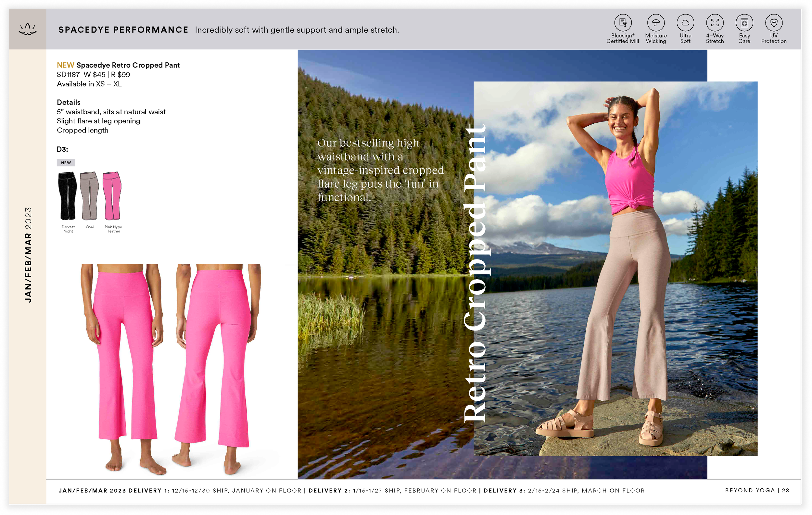Select the Pink Hype Heather pant swatch
The width and height of the screenshot is (812, 515).
pyautogui.click(x=112, y=196)
